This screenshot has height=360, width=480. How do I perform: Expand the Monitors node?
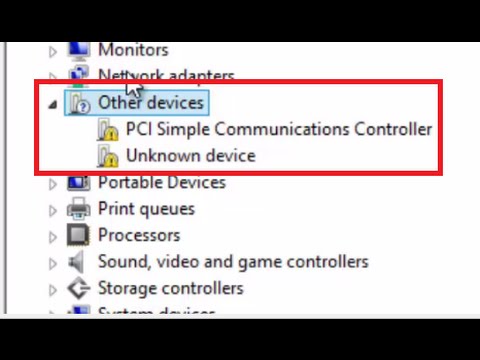coord(53,52)
